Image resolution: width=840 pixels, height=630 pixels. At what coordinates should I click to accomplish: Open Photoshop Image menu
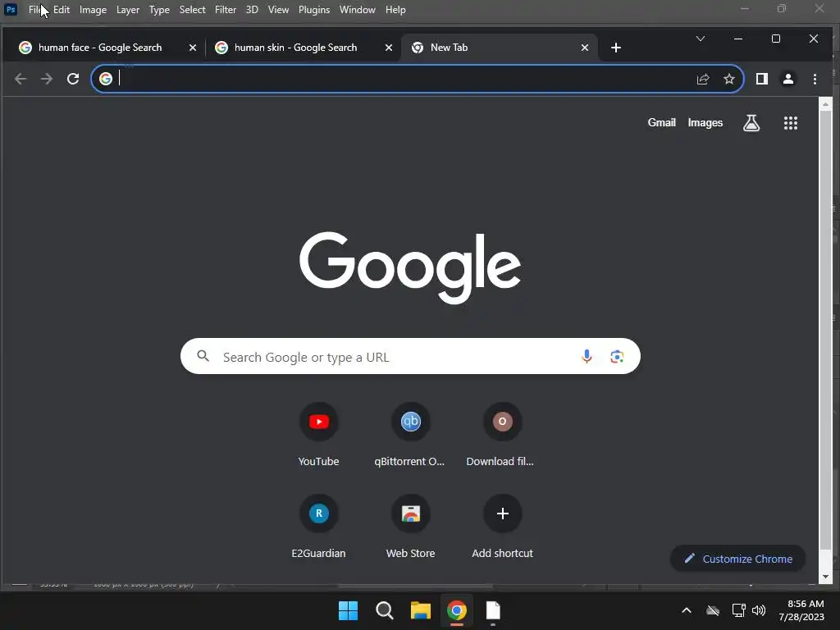pos(93,10)
